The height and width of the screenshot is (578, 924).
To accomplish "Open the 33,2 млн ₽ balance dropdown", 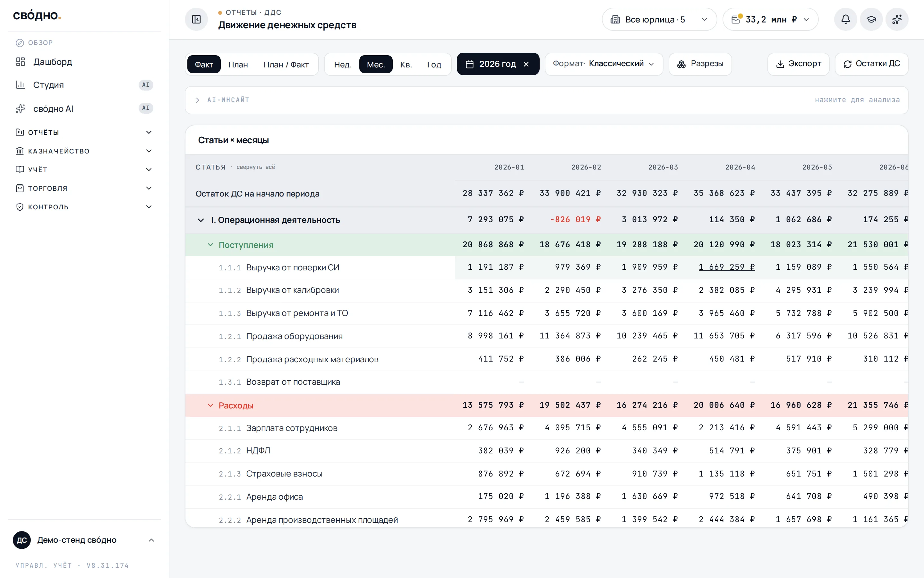I will click(x=770, y=20).
